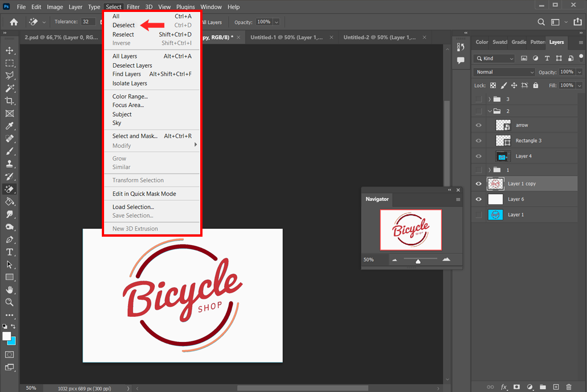Delete layer with trash icon
Screen dimensions: 587x392
click(x=569, y=387)
